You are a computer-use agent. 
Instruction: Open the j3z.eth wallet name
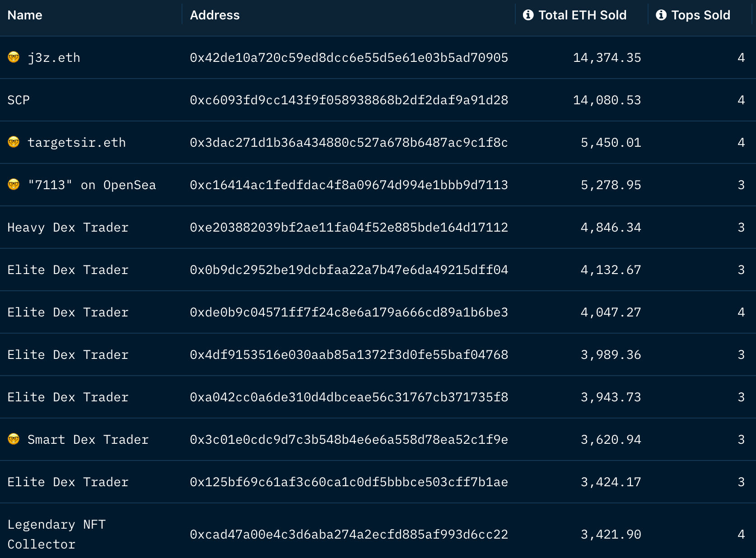pyautogui.click(x=54, y=58)
